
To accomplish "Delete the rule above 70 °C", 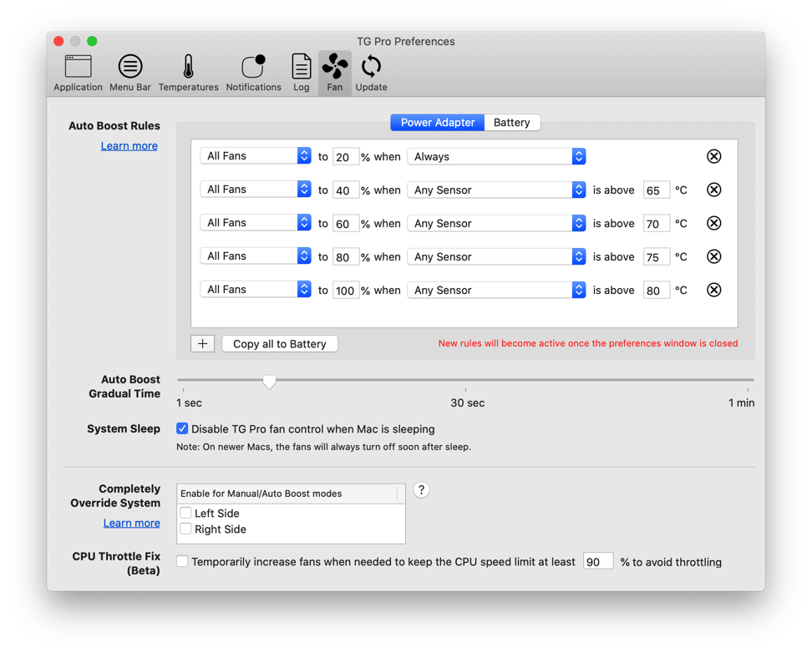I will tap(713, 223).
